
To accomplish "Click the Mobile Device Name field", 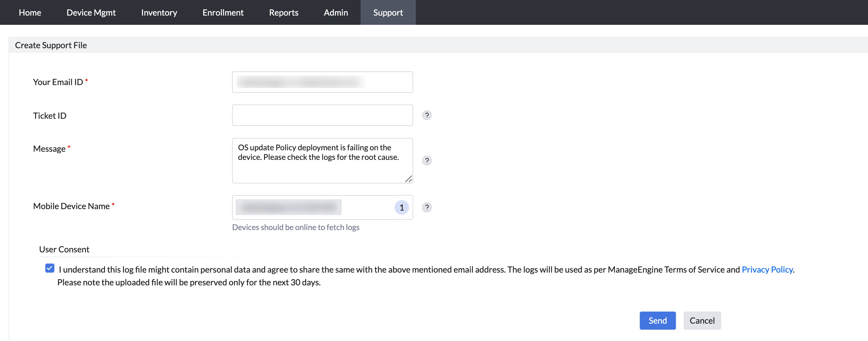I will click(x=322, y=207).
